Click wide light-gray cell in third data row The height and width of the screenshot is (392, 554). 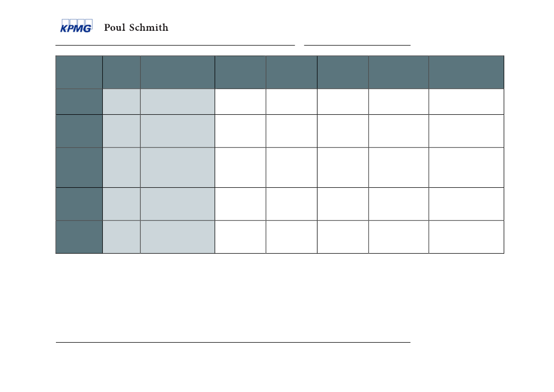[178, 167]
